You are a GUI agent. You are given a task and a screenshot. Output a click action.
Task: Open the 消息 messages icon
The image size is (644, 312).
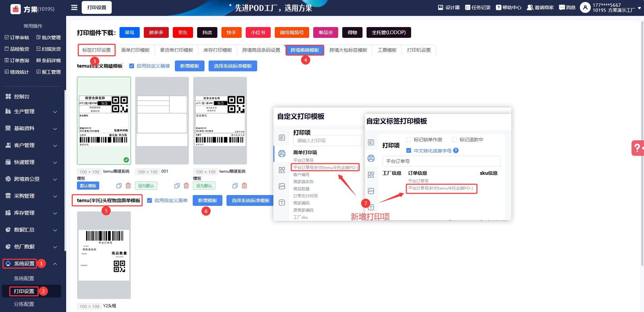coord(567,7)
